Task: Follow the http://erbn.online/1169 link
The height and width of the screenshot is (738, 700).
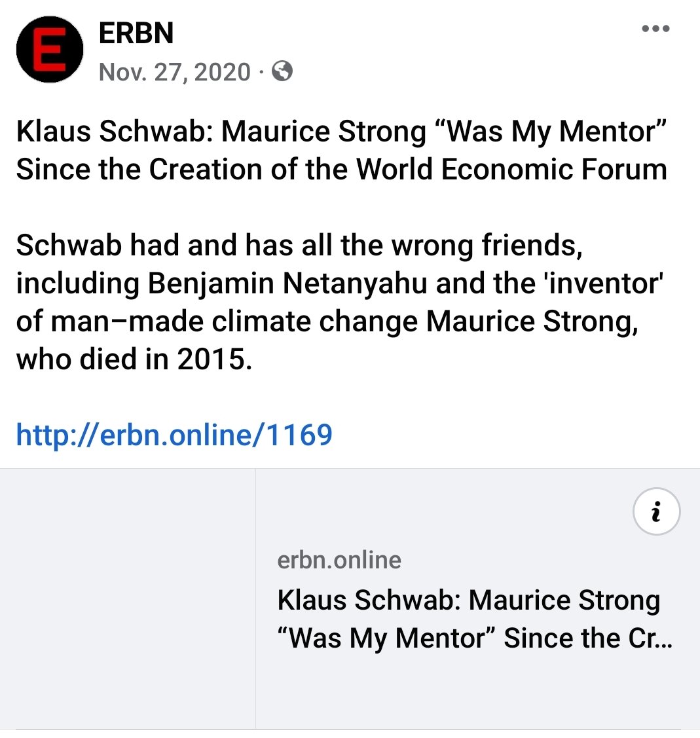Action: pyautogui.click(x=174, y=434)
